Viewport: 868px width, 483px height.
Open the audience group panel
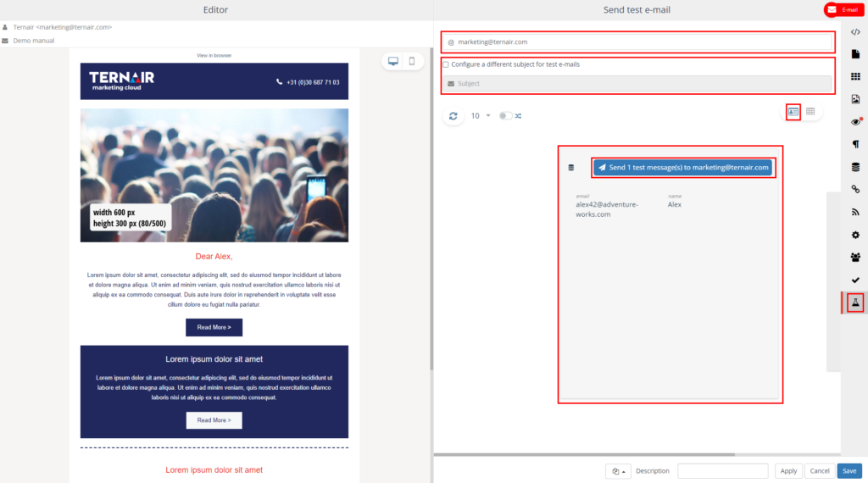[x=855, y=258]
